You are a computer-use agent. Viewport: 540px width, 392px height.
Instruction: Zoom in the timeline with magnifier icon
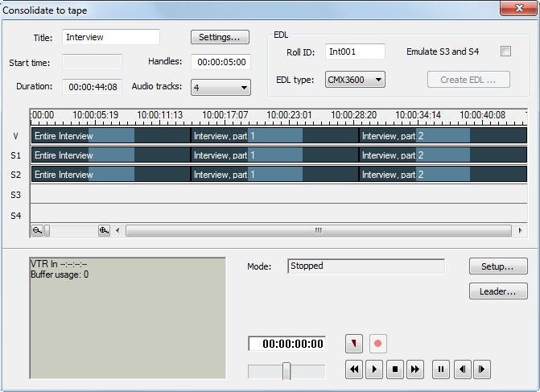point(104,230)
